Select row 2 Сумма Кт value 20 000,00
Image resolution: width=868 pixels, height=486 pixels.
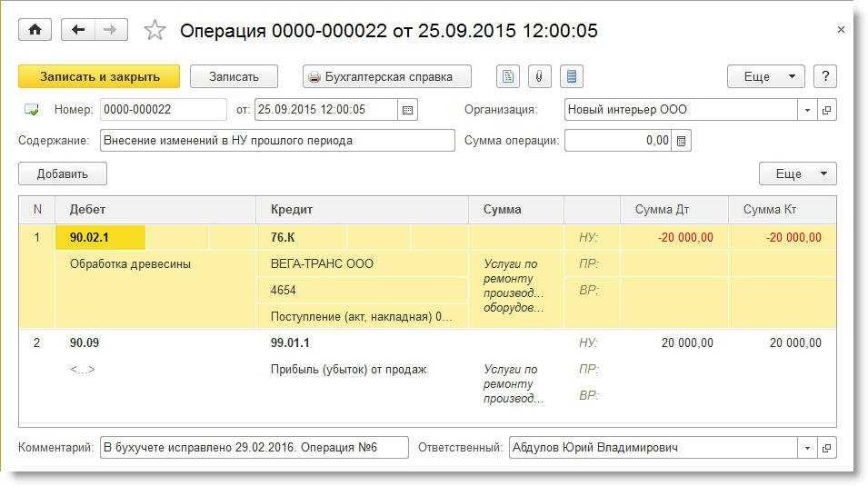point(783,342)
